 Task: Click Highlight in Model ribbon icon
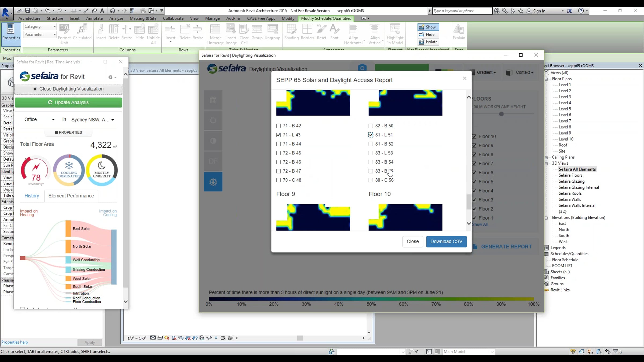click(x=395, y=34)
